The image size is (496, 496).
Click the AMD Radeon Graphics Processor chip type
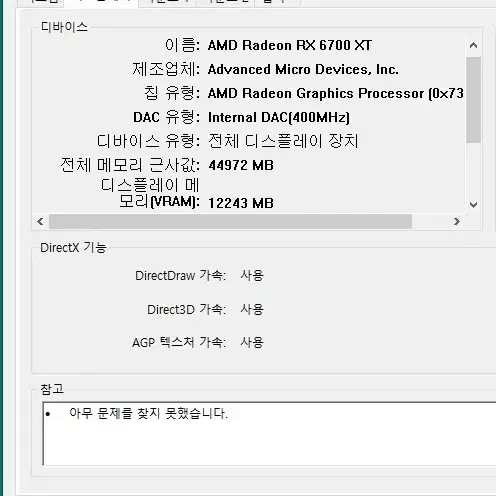(335, 93)
